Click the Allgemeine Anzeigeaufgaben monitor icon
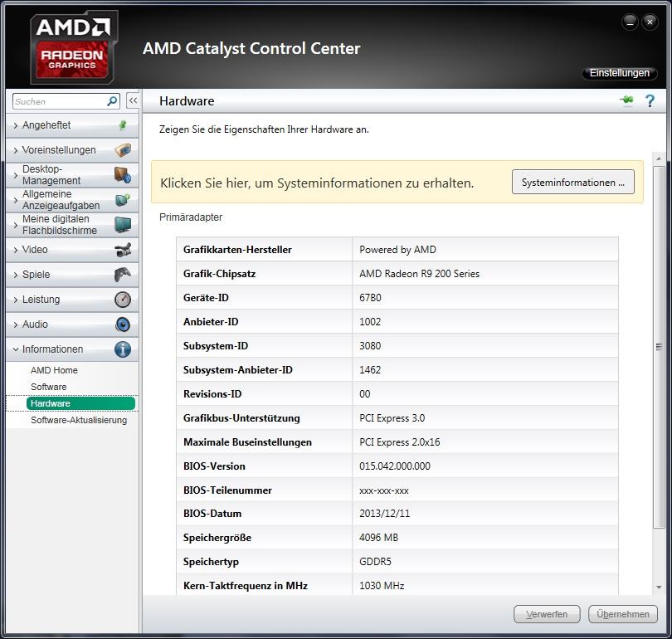 [123, 200]
